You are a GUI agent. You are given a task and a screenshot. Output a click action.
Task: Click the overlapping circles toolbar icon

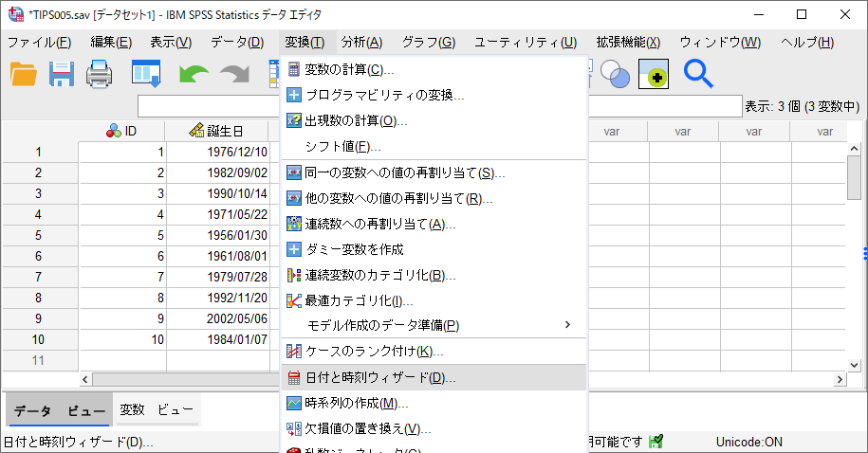pyautogui.click(x=615, y=74)
